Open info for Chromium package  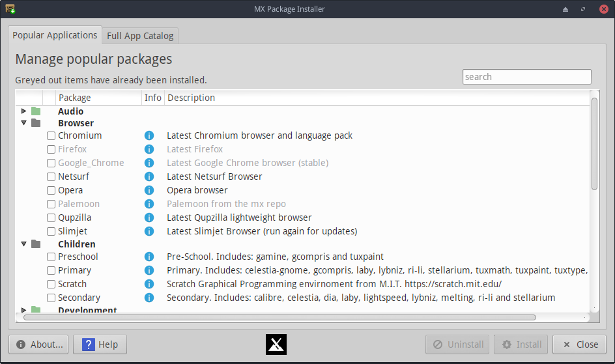pos(149,135)
